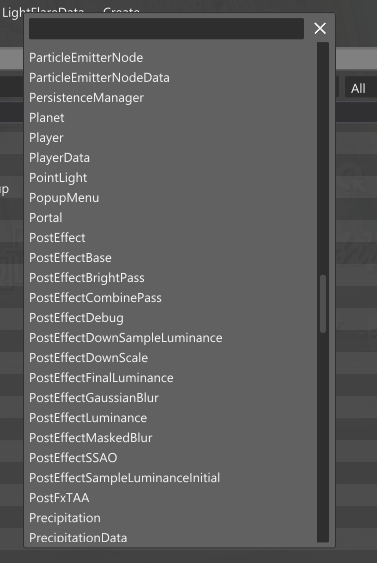Select PersistenceManager class

point(87,98)
